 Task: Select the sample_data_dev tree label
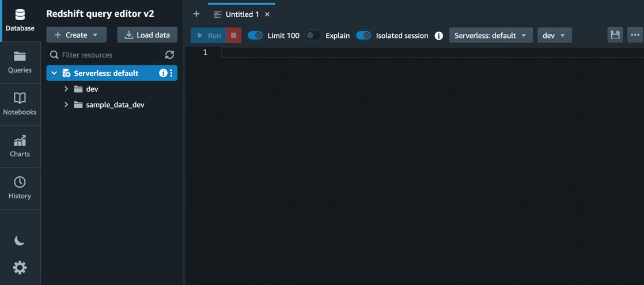coord(115,105)
